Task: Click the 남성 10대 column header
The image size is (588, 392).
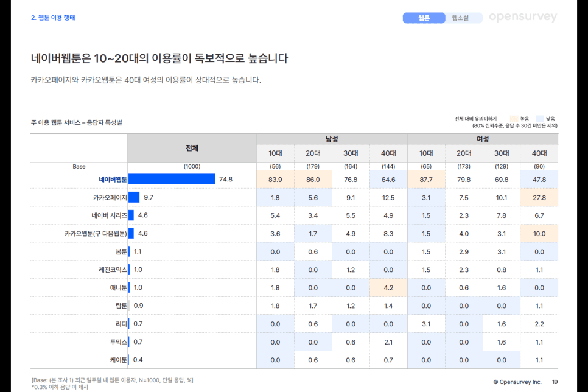Action: [x=275, y=153]
